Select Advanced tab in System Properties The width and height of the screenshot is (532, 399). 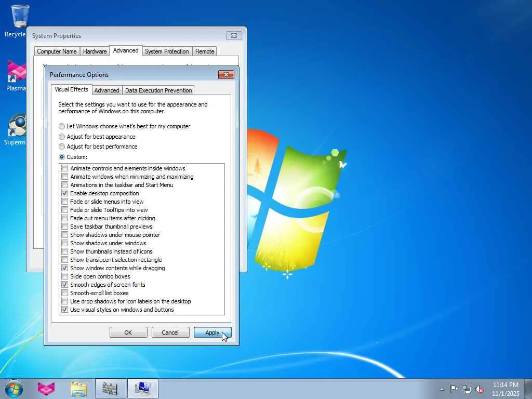click(126, 50)
